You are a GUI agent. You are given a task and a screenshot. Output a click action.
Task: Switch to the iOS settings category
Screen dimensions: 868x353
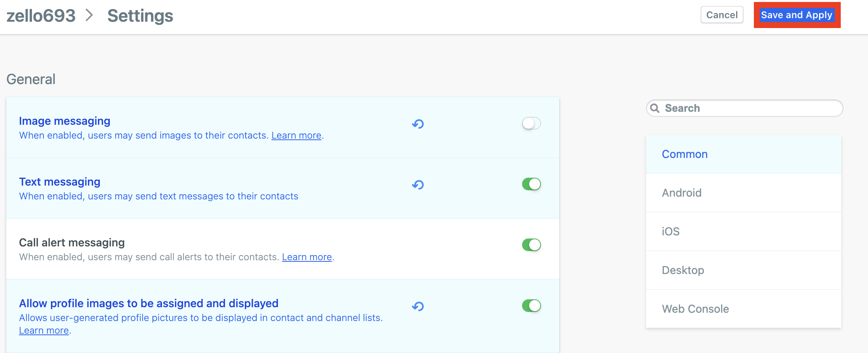point(743,232)
